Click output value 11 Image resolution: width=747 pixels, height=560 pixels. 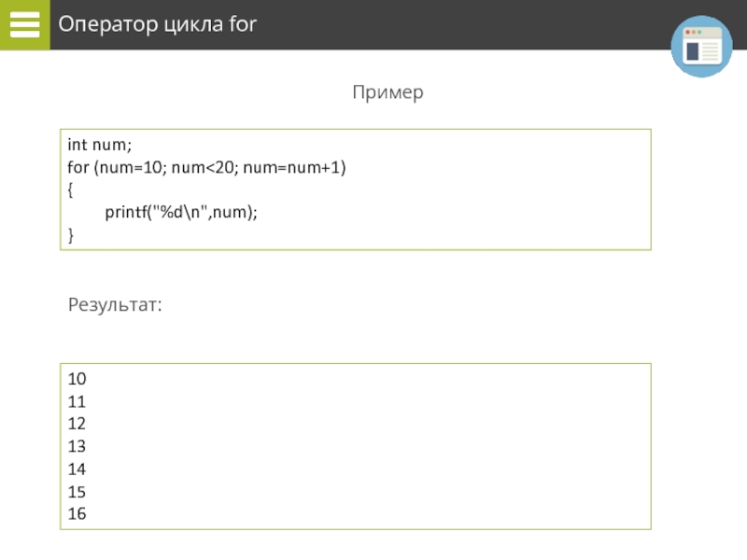tap(77, 401)
